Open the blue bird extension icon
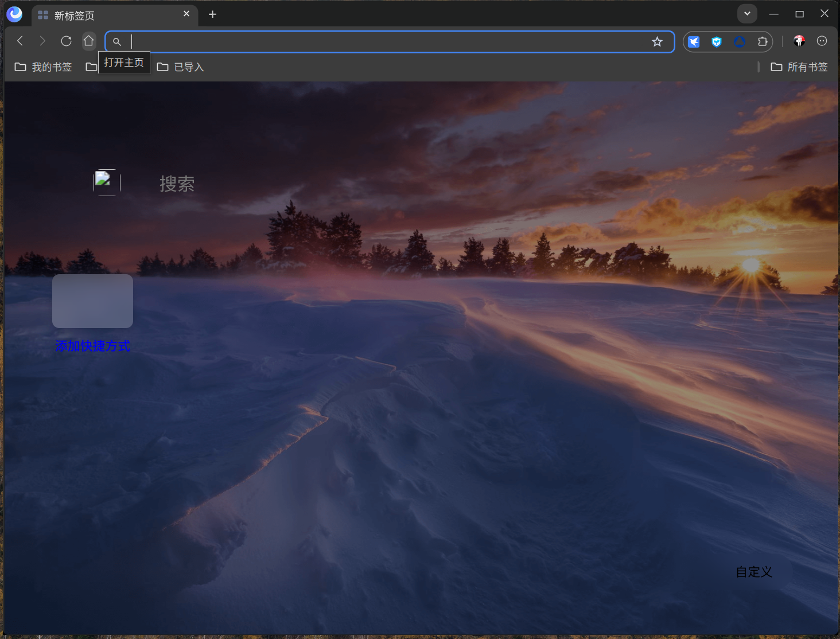The height and width of the screenshot is (639, 840). 694,41
